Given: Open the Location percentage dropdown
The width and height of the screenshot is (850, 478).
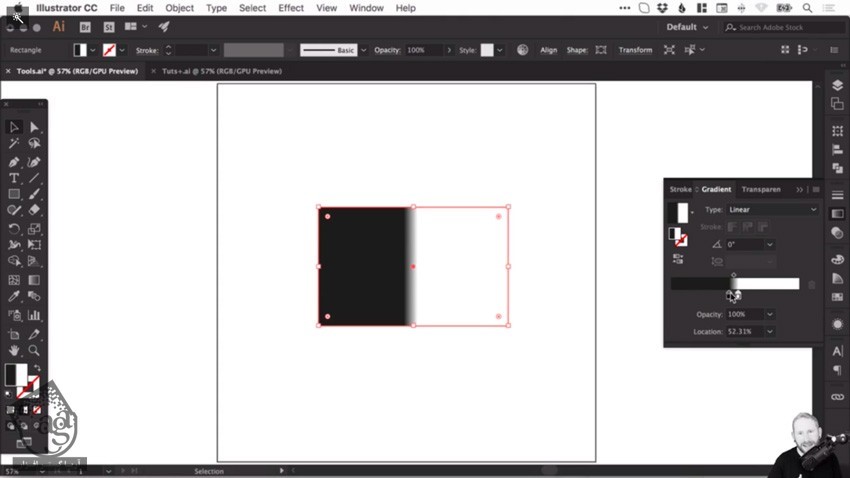Looking at the screenshot, I should click(x=770, y=331).
